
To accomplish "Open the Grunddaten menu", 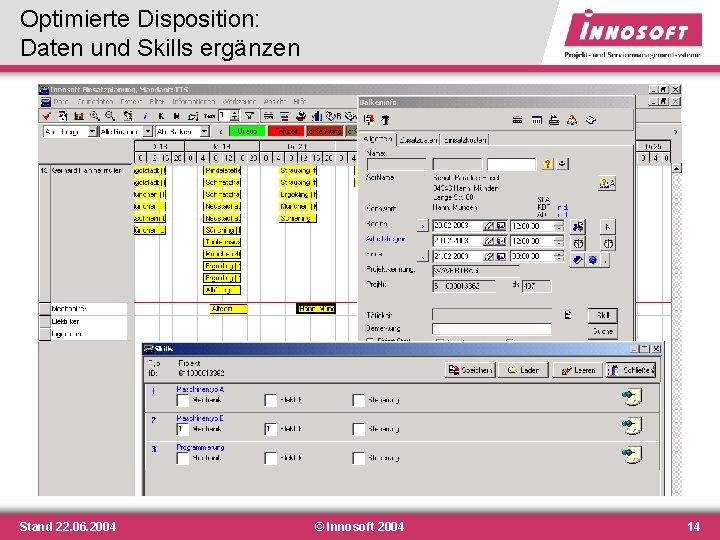I will 95,101.
